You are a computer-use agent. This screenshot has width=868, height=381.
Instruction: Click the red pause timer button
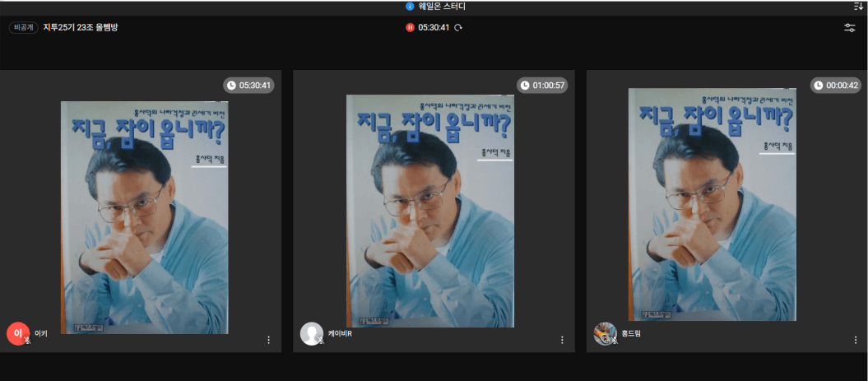coord(411,28)
